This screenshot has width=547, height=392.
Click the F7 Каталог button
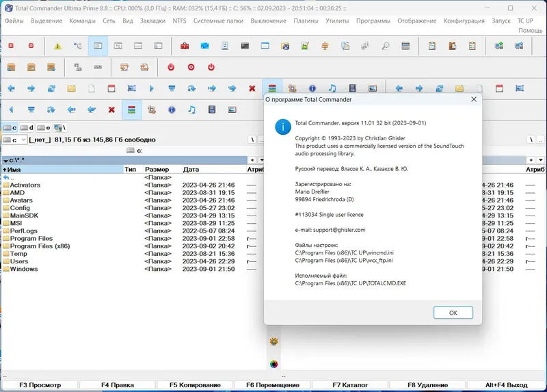click(350, 385)
